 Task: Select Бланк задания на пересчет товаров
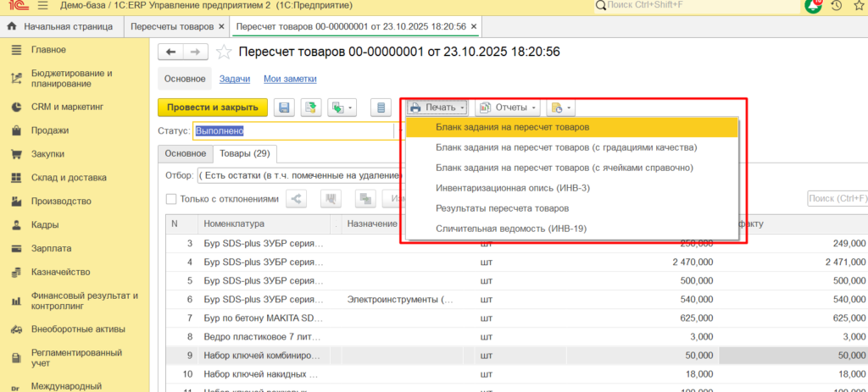coord(572,127)
